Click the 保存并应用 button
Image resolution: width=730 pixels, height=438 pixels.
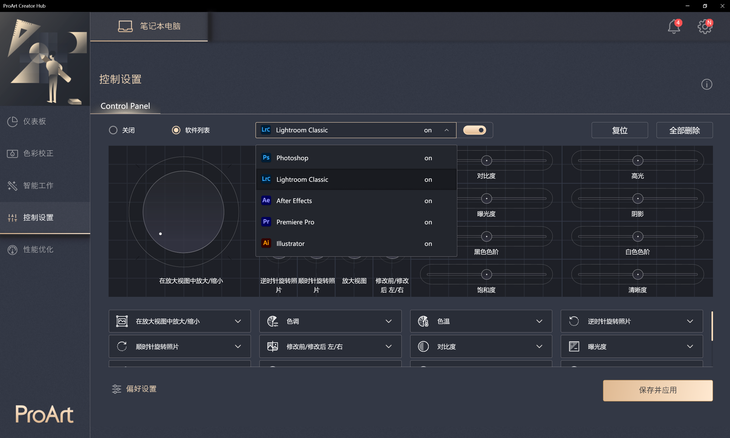[657, 390]
